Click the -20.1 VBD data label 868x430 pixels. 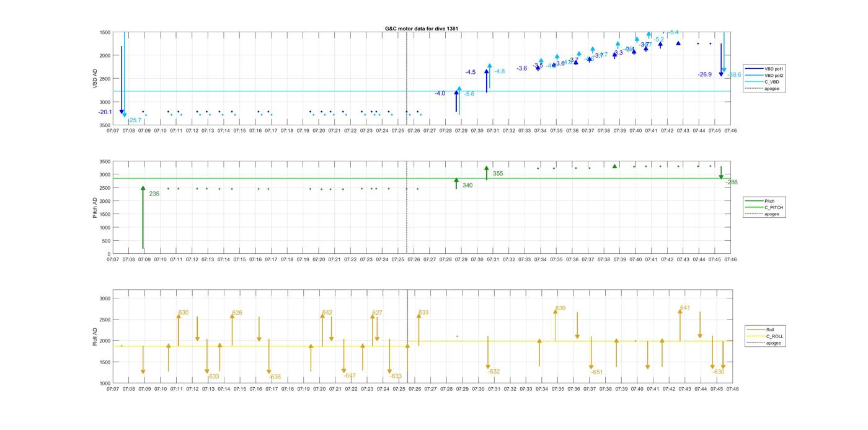(105, 112)
